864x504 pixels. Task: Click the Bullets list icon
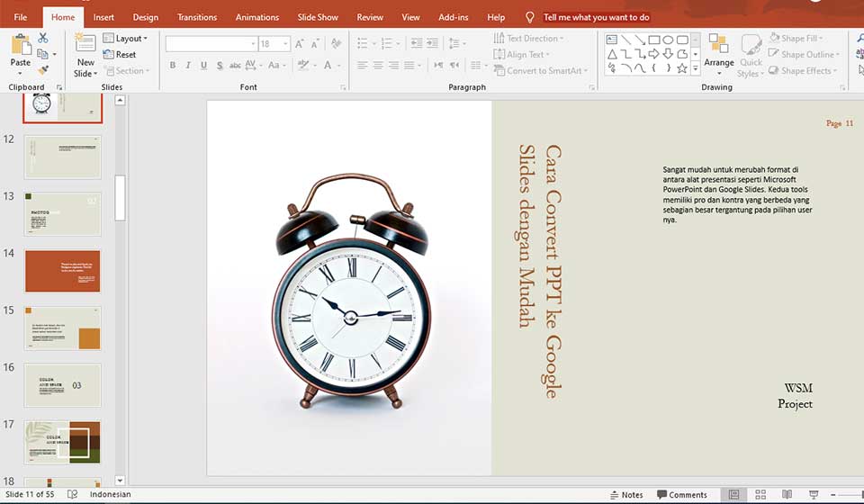pyautogui.click(x=362, y=43)
